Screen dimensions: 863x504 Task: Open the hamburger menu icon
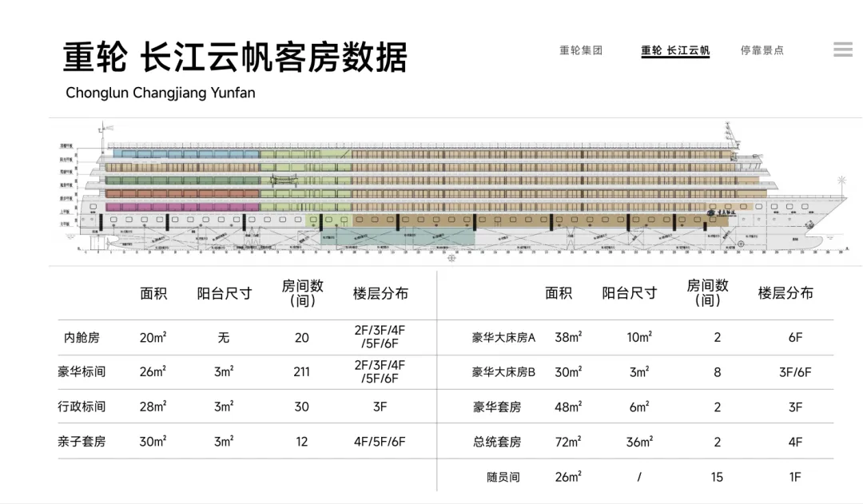pos(842,50)
